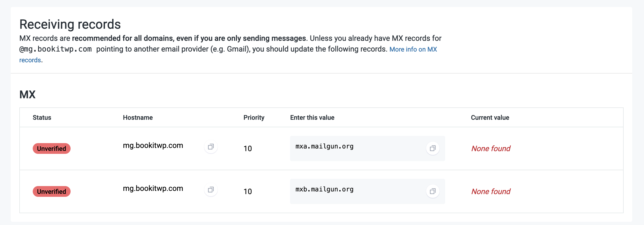The width and height of the screenshot is (644, 225).
Task: Copy the mxa.mailgun.org value
Action: (x=433, y=148)
